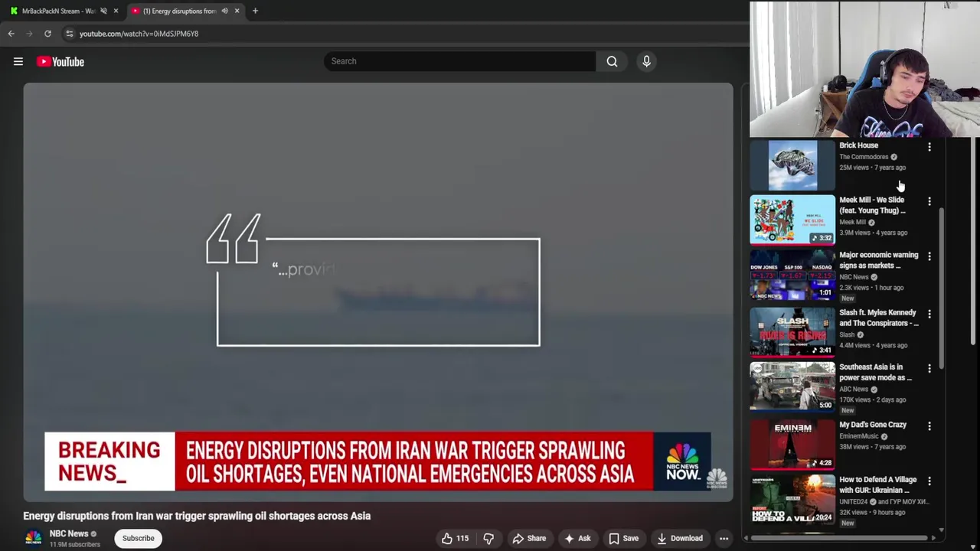Open title 'My Dad's Gone Crazy'

873,425
